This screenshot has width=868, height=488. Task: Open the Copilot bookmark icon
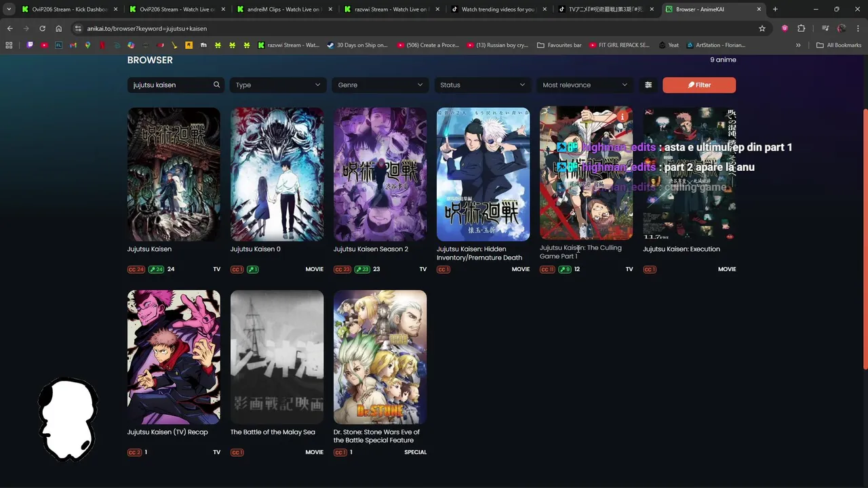131,45
